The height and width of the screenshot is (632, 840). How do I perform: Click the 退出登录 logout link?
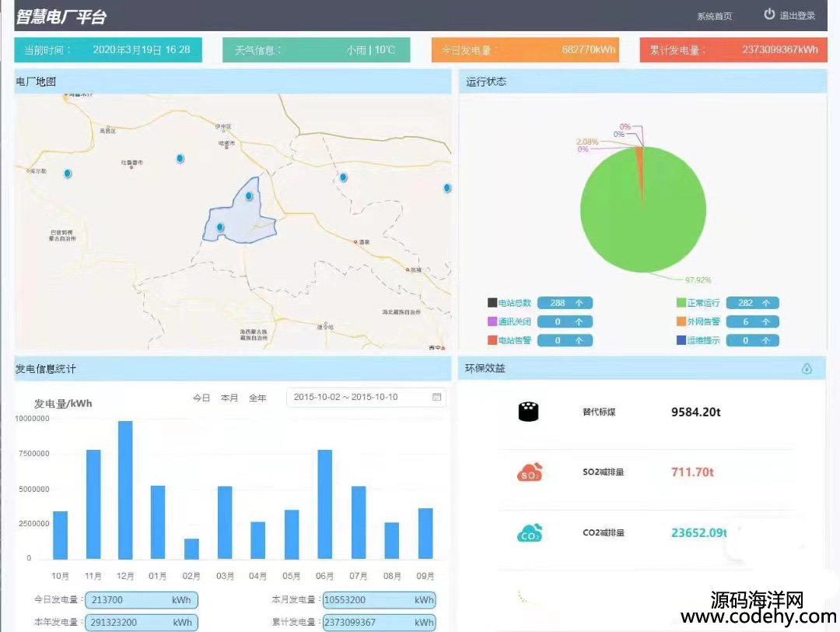pos(797,16)
